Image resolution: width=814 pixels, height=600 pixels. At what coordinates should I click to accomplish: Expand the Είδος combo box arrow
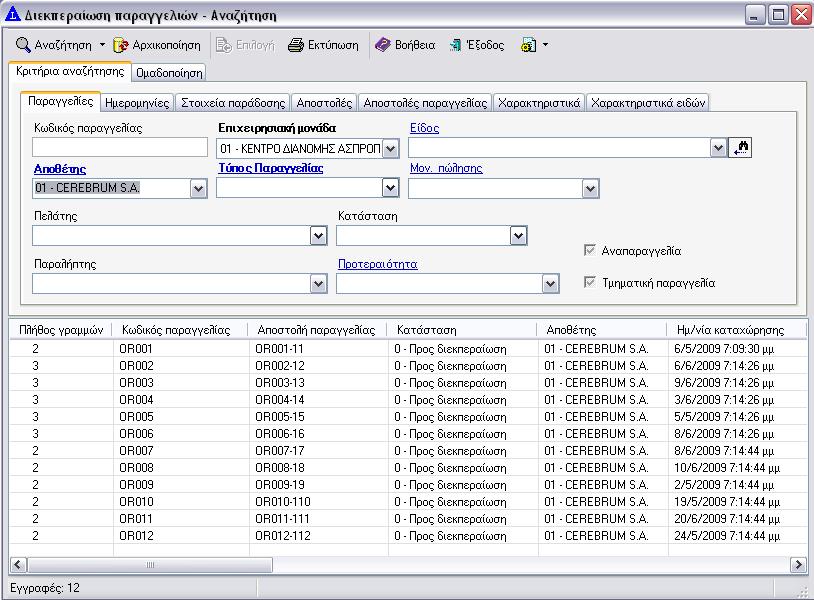pos(718,148)
